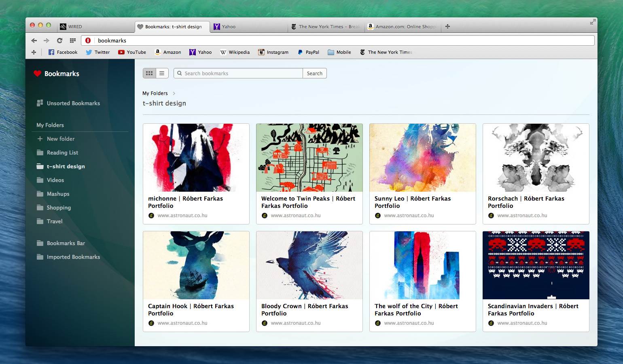623x364 pixels.
Task: Open Unsorted Bookmarks in sidebar
Action: (x=68, y=103)
